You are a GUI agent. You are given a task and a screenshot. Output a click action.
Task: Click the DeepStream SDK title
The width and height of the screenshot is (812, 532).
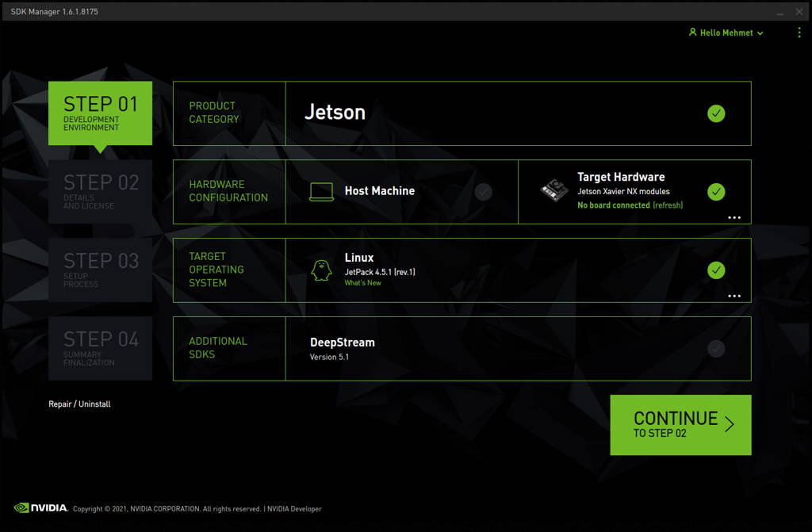pos(343,343)
